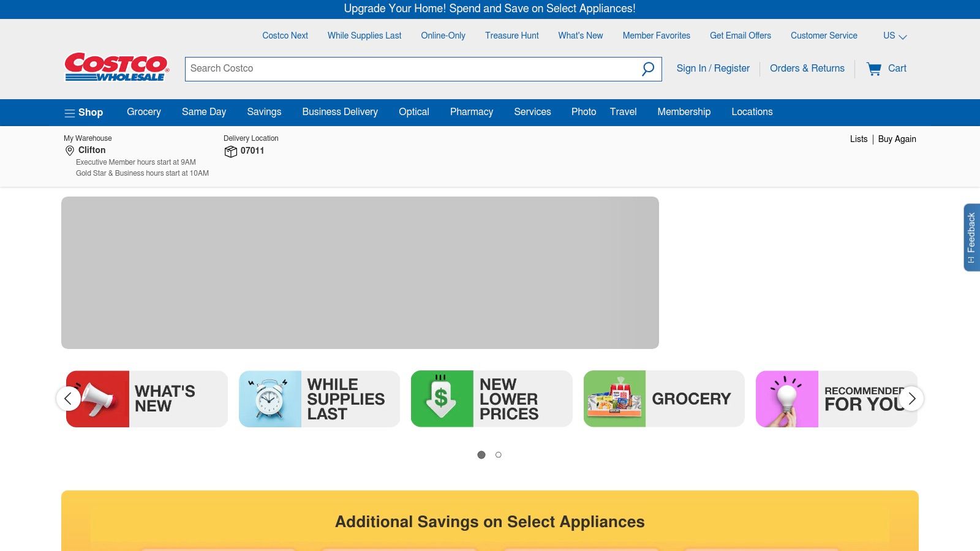Select the While Supplies Last alarm clock tile
The height and width of the screenshot is (551, 980).
[x=319, y=399]
